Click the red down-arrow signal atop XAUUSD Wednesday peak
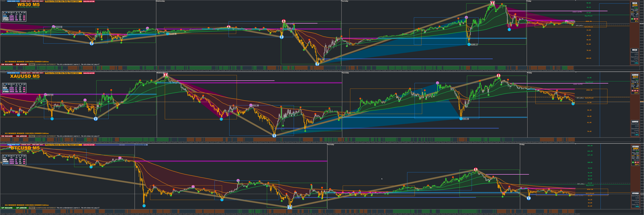The image size is (644, 215). point(165,75)
